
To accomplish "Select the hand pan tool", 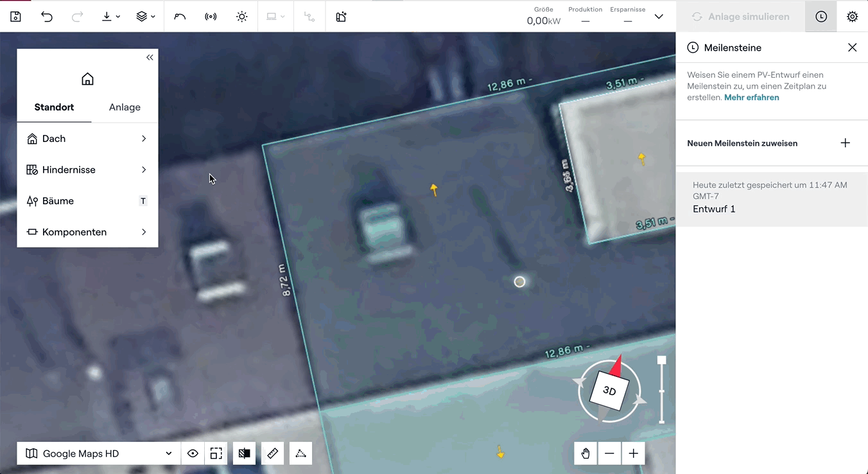I will (x=586, y=453).
